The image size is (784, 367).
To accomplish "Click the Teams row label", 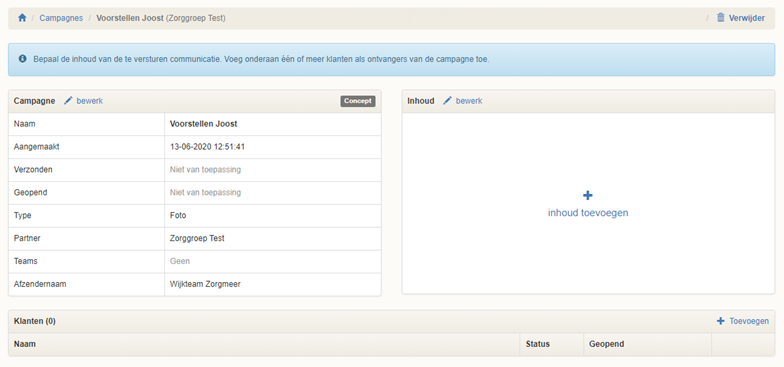I will click(x=26, y=261).
